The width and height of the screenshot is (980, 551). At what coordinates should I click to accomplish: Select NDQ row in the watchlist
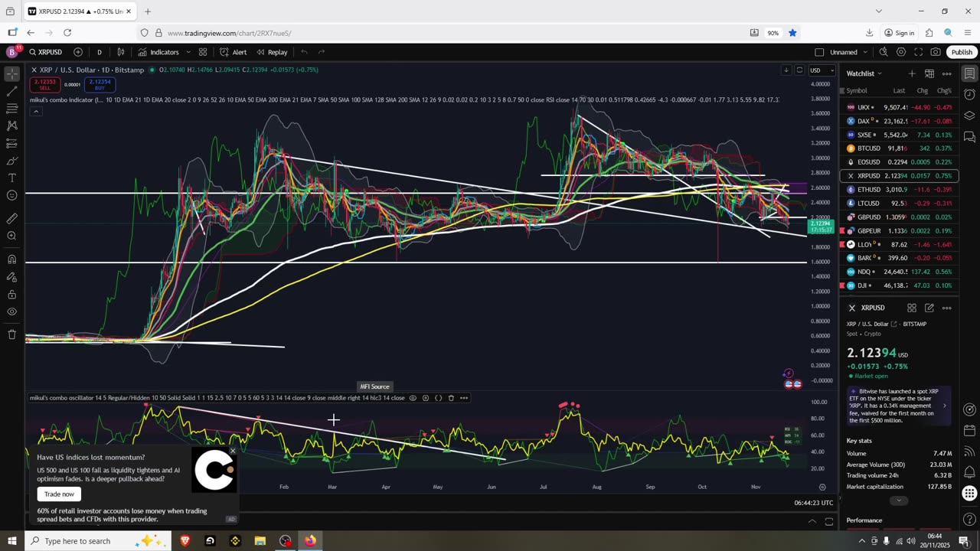pyautogui.click(x=899, y=272)
